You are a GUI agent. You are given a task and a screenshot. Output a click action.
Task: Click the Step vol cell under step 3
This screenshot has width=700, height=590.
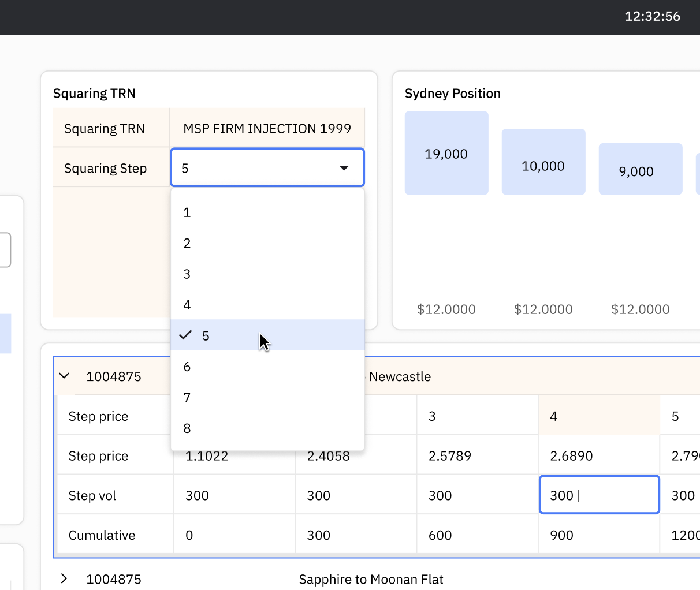[x=476, y=495]
